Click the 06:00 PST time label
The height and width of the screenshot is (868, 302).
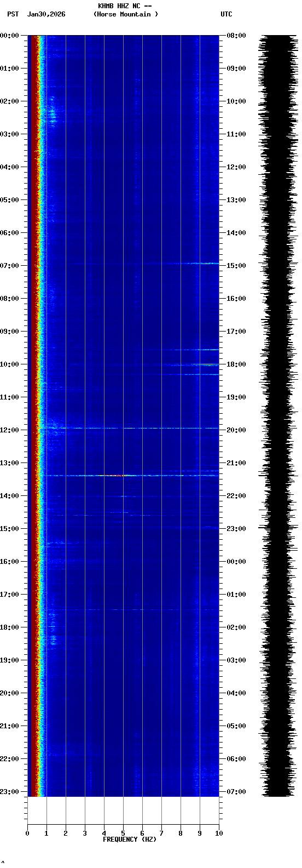point(9,233)
